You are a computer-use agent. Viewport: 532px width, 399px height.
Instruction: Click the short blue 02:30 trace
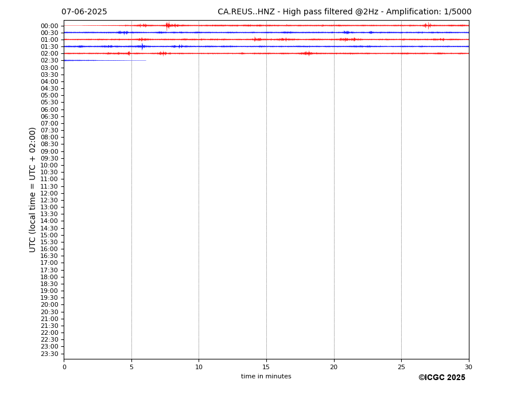tap(105, 60)
